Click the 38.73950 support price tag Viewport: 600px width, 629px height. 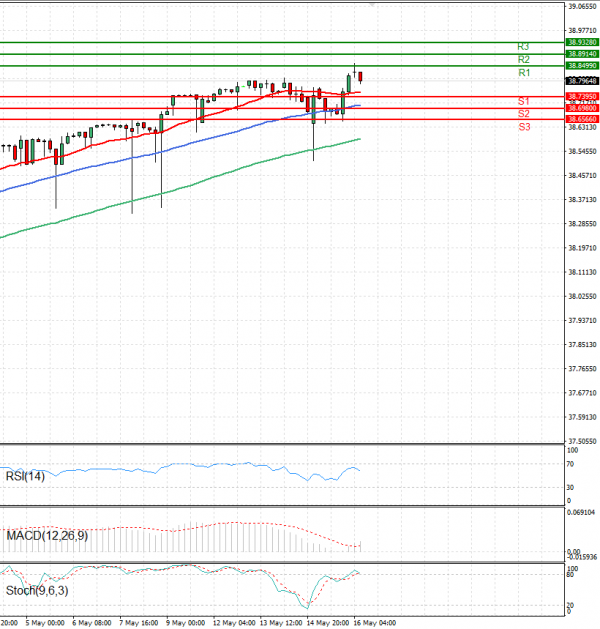(x=582, y=96)
